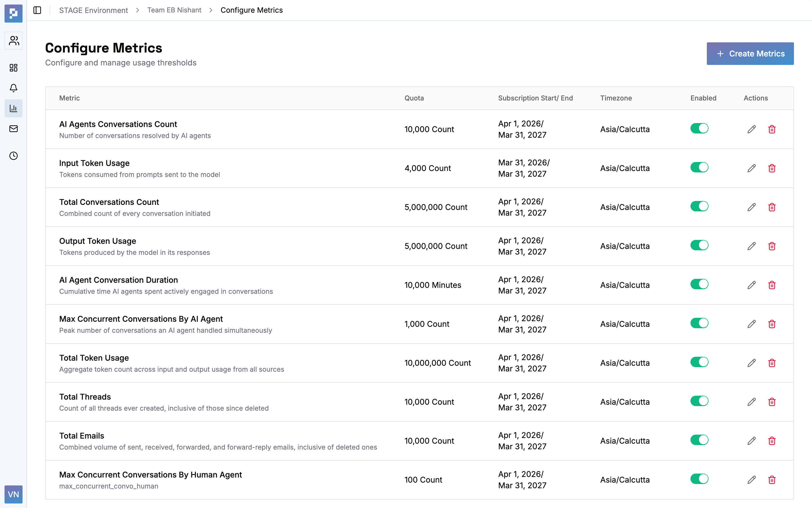Edit the Input Token Usage metric
The height and width of the screenshot is (508, 812).
752,168
